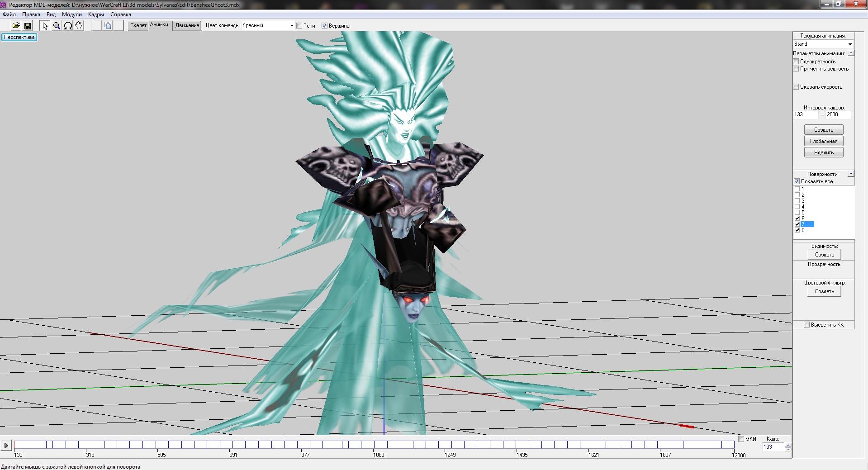Click Создать under Цветовой фильтр
Screen dimensions: 868x470
coord(825,291)
